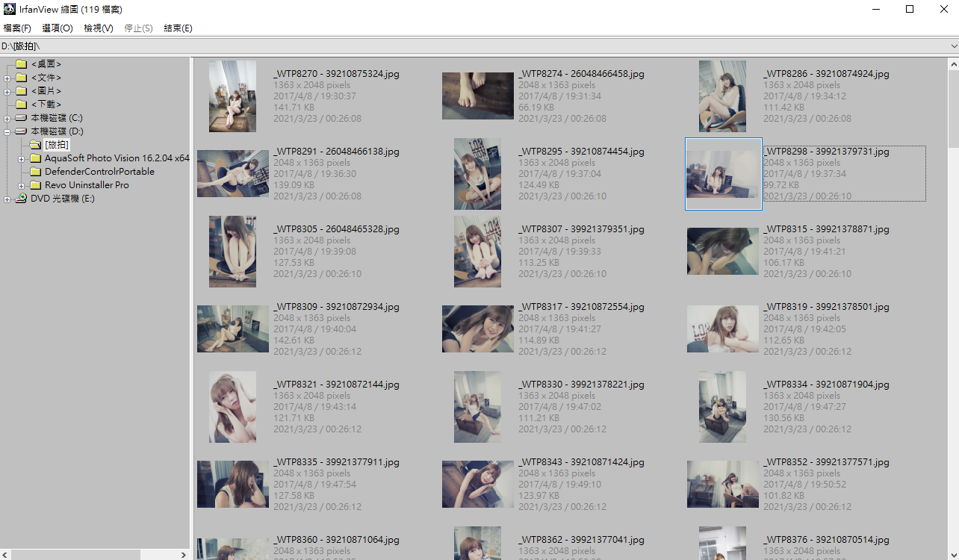Open the 選項(O) menu

coord(57,28)
